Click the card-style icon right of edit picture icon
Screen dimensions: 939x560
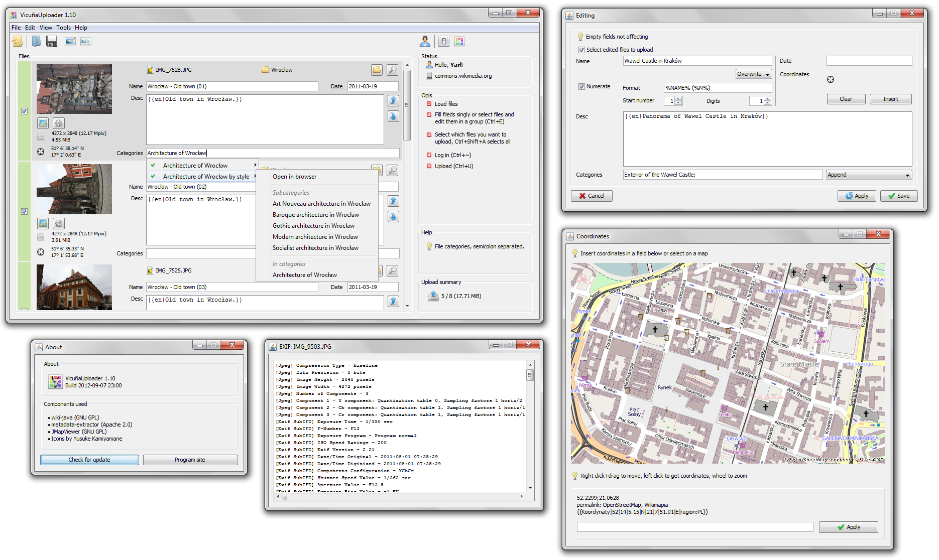pyautogui.click(x=86, y=42)
